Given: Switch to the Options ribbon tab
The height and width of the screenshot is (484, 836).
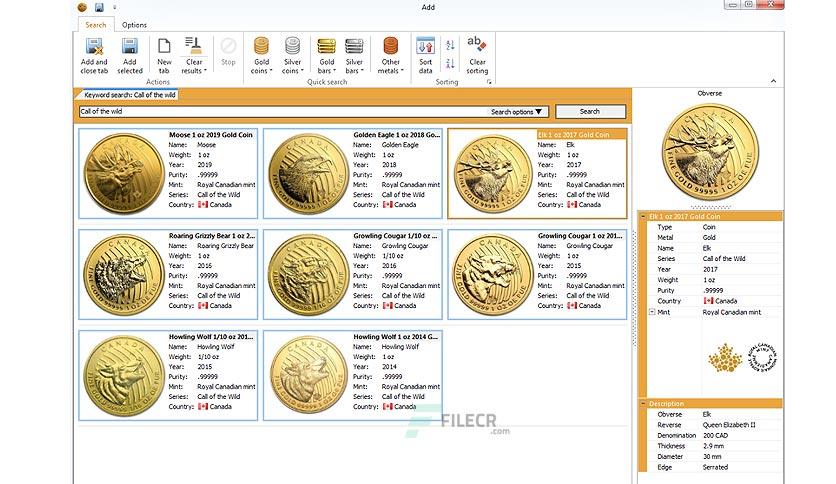Looking at the screenshot, I should 134,25.
